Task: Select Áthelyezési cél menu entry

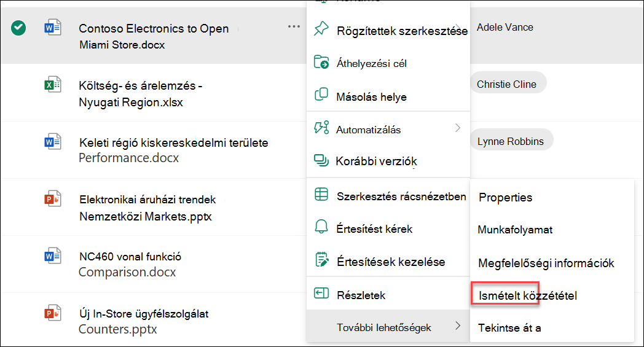Action: tap(388, 63)
